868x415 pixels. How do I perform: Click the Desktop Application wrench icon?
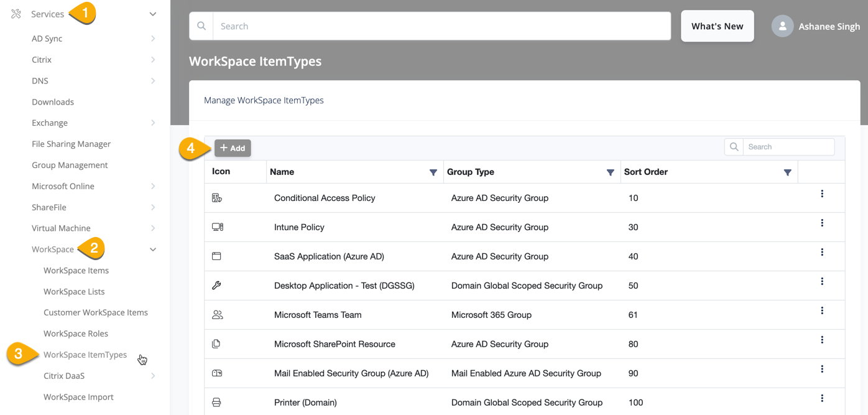click(x=216, y=286)
